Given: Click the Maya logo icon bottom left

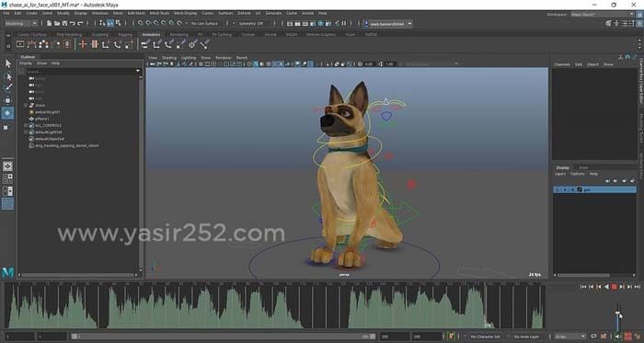Looking at the screenshot, I should pyautogui.click(x=7, y=272).
